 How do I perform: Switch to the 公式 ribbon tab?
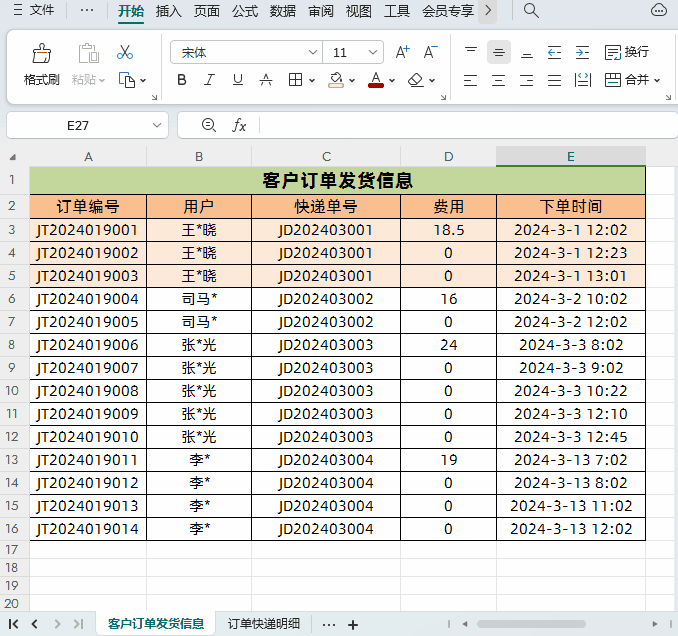coord(245,10)
